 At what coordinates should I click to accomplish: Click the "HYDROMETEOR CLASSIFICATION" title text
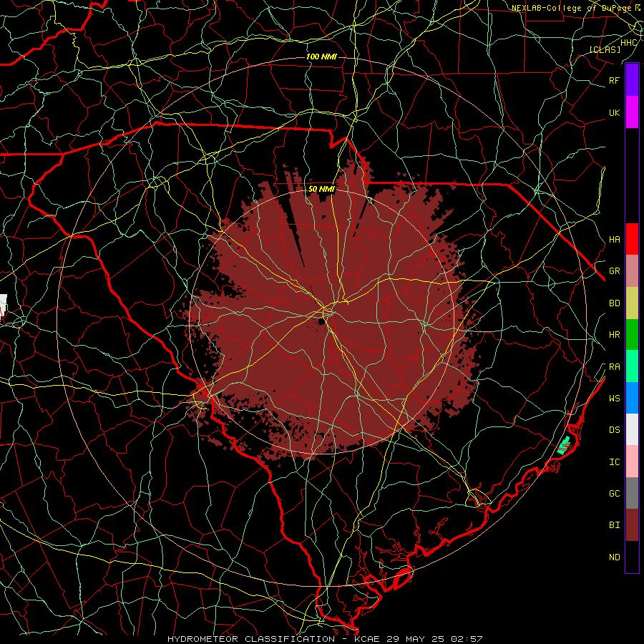251,639
